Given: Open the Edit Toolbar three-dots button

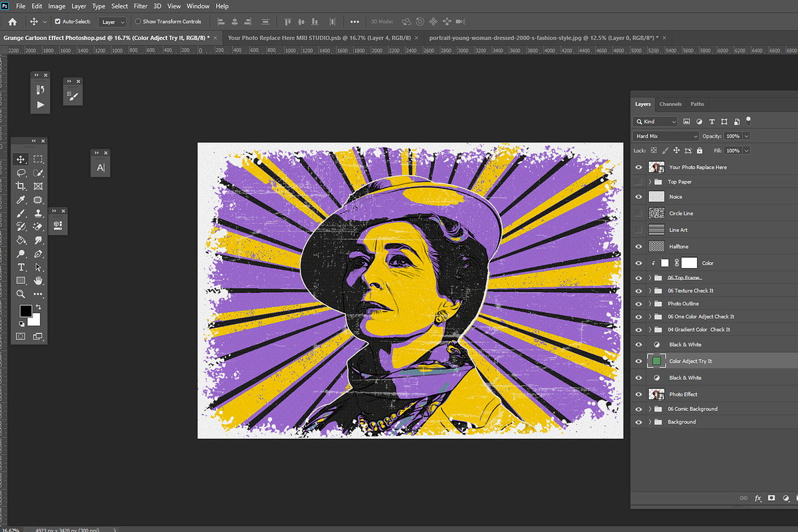Looking at the screenshot, I should click(38, 294).
